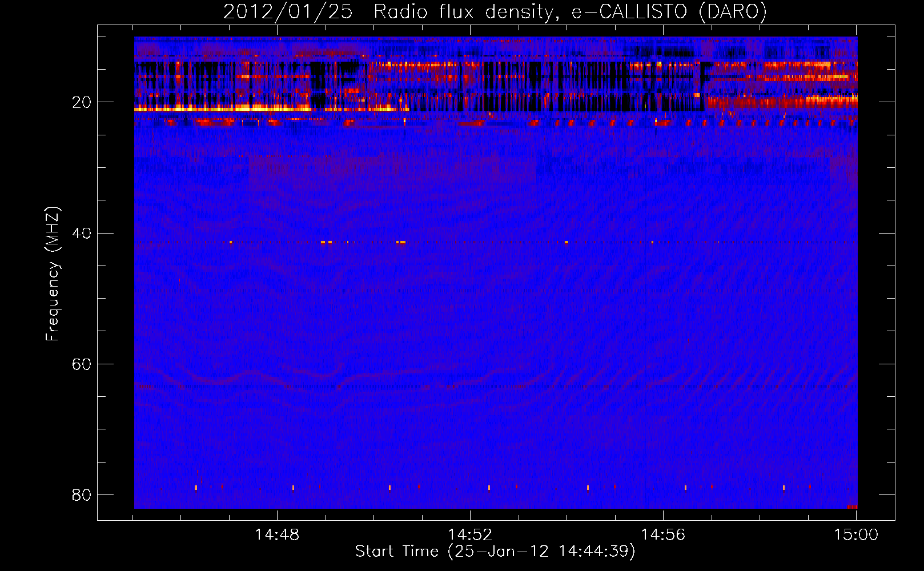This screenshot has height=571, width=924.
Task: Click the 15:00 time tick label
Action: click(x=856, y=535)
